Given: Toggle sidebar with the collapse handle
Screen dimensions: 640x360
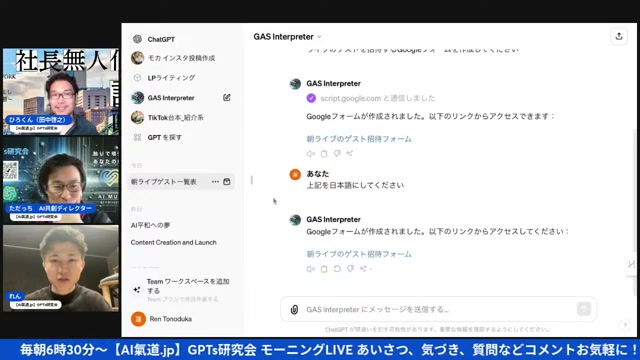Looking at the screenshot, I should click(x=252, y=180).
